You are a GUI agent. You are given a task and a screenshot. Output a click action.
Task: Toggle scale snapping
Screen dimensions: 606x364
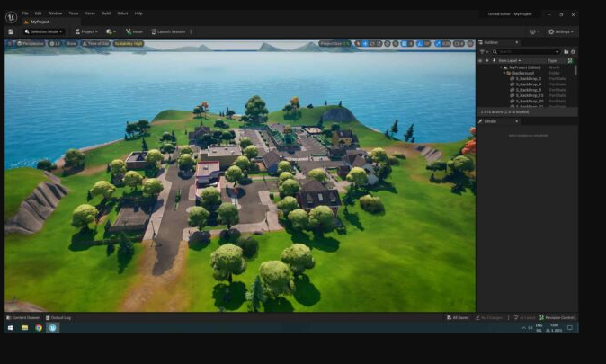(438, 44)
